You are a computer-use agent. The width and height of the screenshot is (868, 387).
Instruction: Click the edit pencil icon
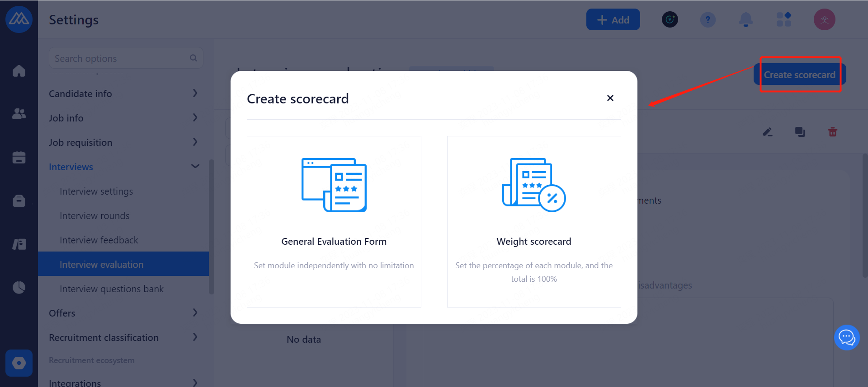pyautogui.click(x=767, y=132)
